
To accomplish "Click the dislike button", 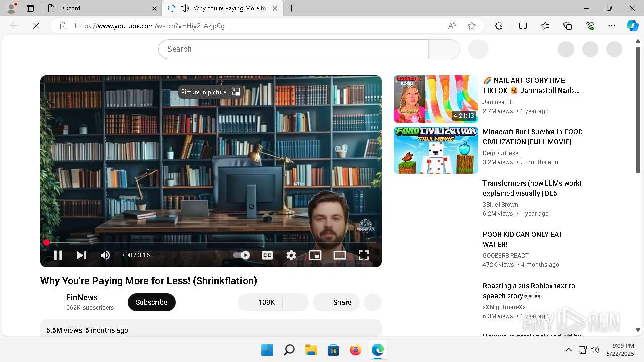I will (x=296, y=302).
